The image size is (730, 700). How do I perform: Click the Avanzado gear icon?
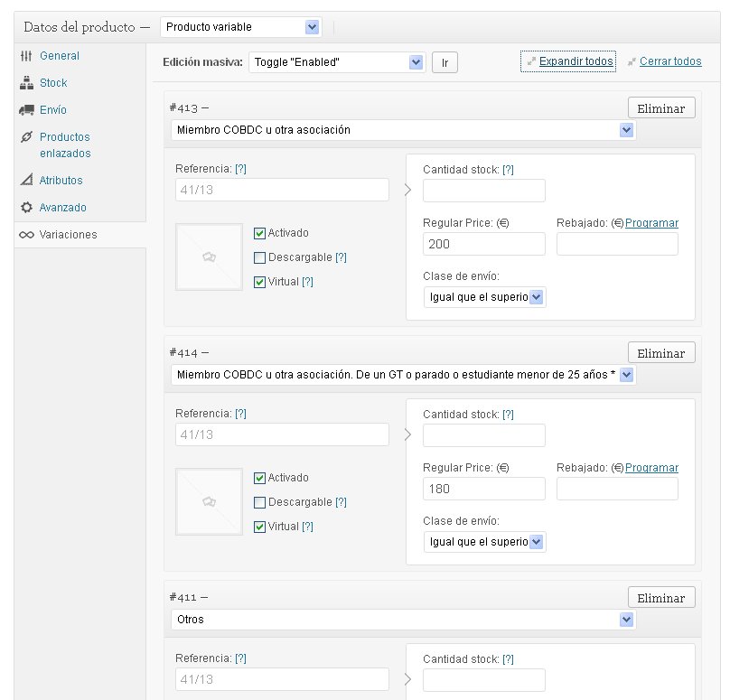tap(26, 207)
